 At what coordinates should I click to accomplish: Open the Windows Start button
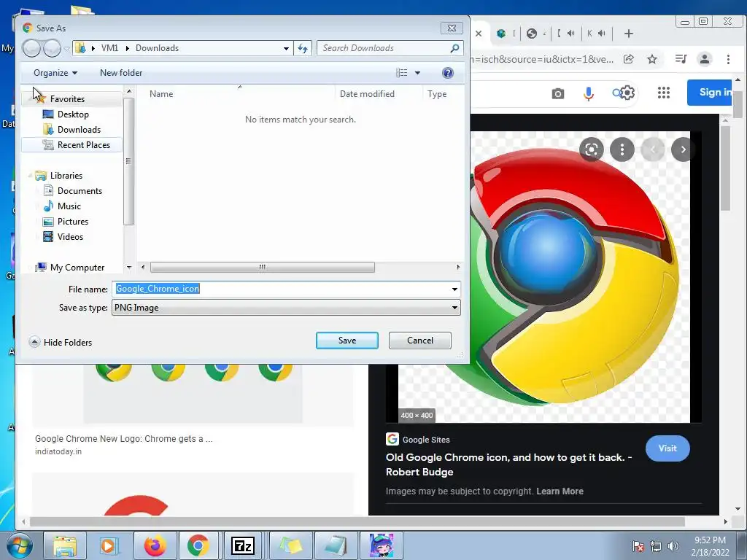click(19, 545)
